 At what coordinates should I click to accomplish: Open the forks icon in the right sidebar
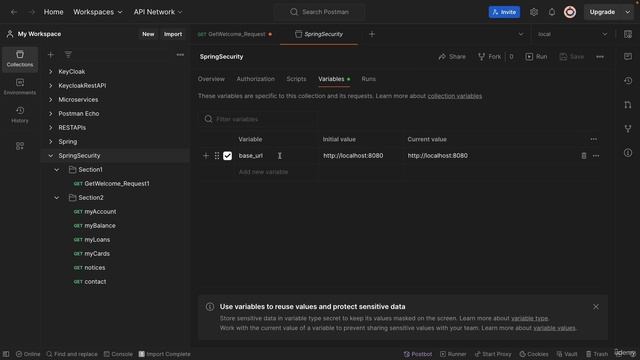628,129
